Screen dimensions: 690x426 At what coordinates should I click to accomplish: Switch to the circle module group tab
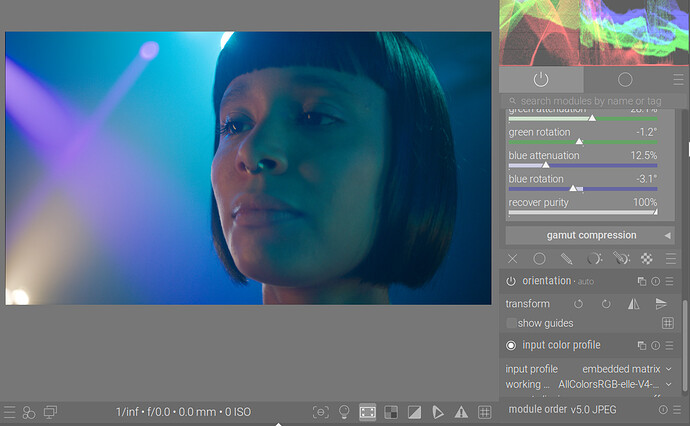click(x=625, y=79)
